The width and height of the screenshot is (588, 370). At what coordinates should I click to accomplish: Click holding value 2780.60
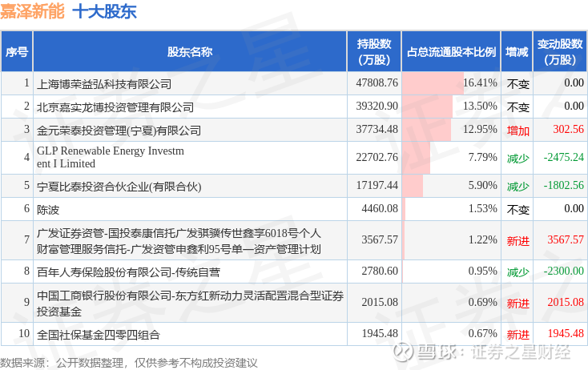(380, 271)
